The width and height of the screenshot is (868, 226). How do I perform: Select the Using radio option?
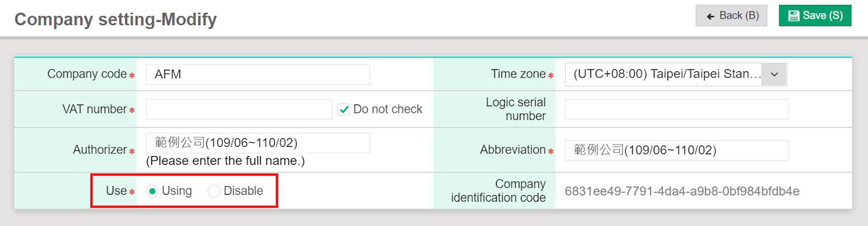point(152,191)
